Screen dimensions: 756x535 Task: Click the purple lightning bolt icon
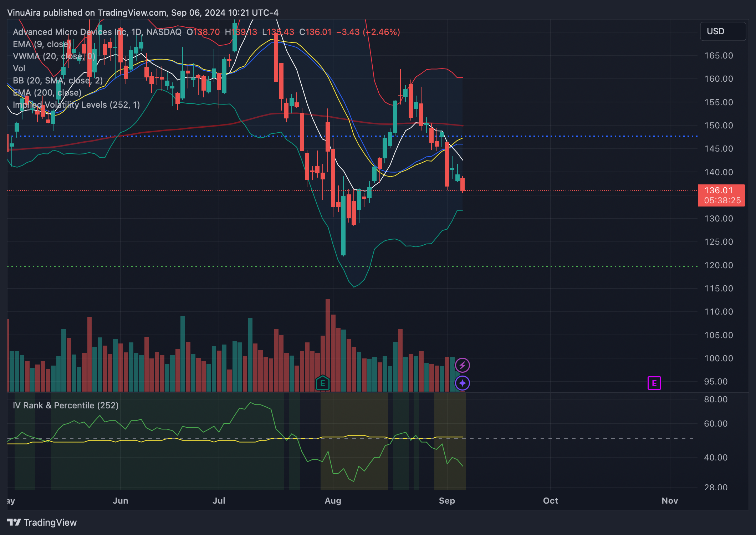pos(463,365)
